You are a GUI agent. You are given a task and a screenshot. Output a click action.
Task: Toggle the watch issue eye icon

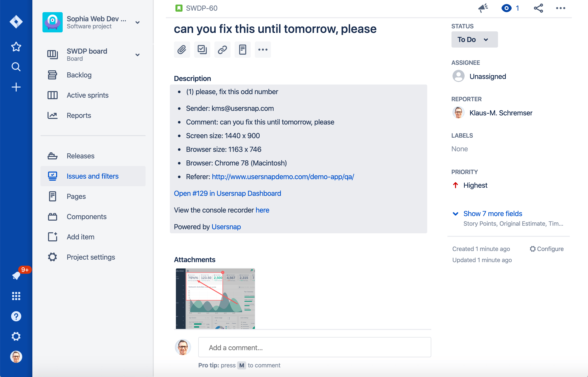506,8
